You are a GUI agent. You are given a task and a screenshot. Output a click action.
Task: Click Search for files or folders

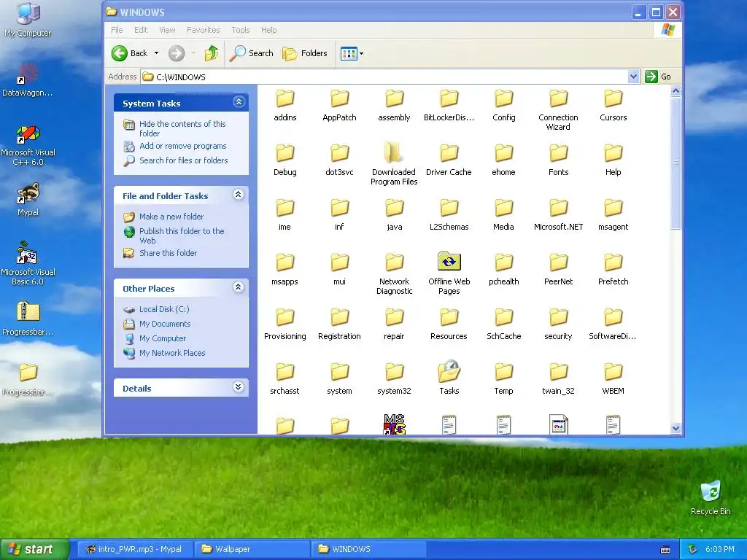(x=183, y=160)
